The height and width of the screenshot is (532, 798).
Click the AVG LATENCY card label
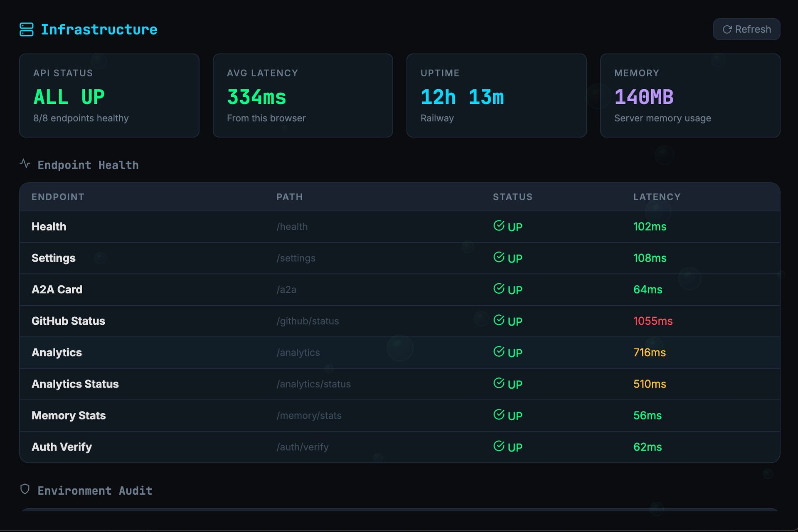click(x=263, y=73)
